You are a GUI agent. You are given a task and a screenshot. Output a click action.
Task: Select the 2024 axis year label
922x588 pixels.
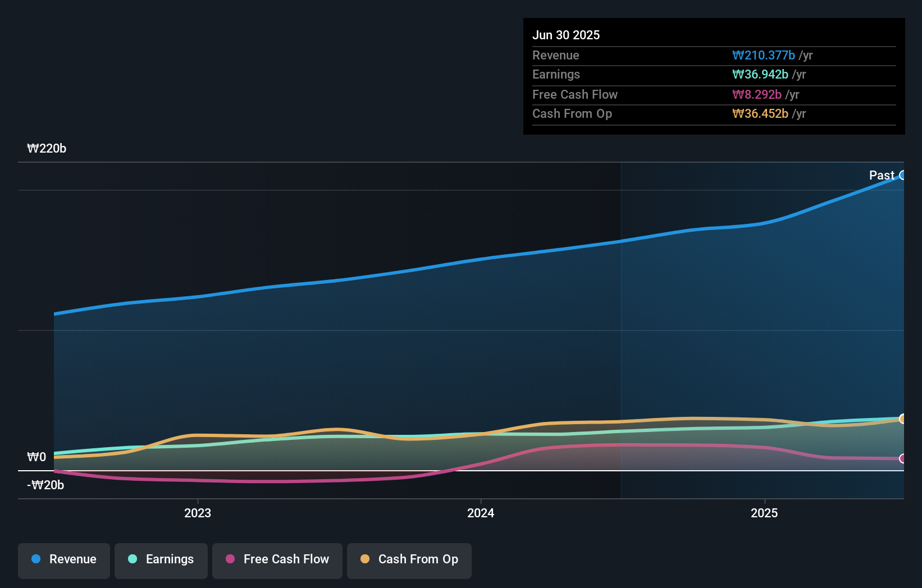click(481, 513)
